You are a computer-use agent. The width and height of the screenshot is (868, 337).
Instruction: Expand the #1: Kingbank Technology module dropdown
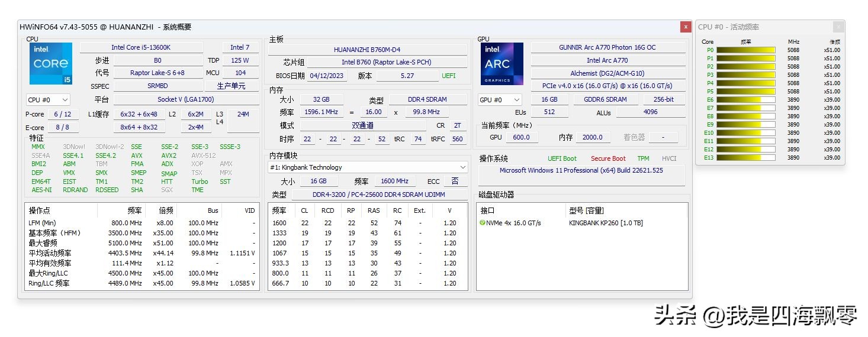click(368, 167)
